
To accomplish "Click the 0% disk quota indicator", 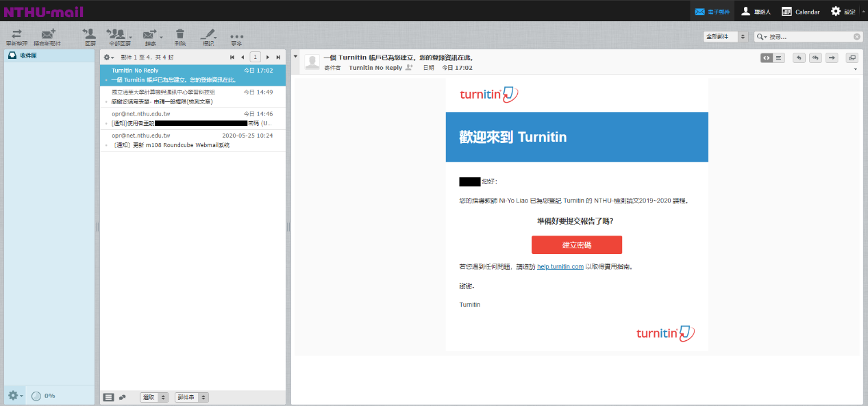I will click(x=43, y=396).
